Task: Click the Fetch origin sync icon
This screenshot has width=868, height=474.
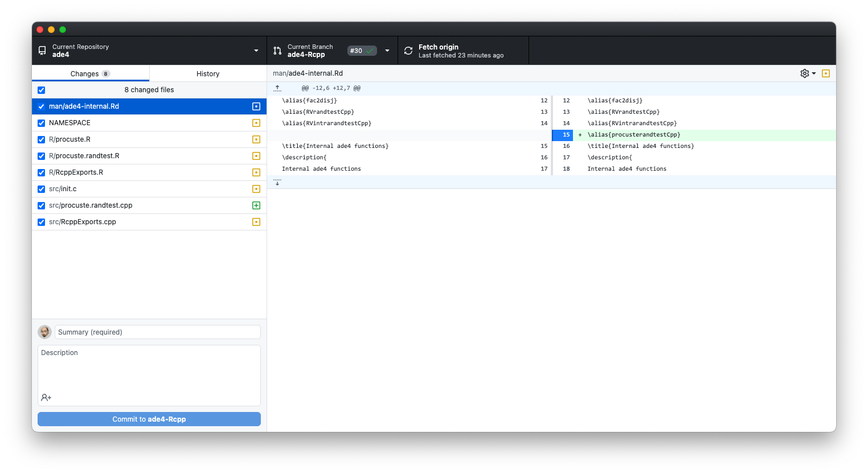Action: coord(408,51)
